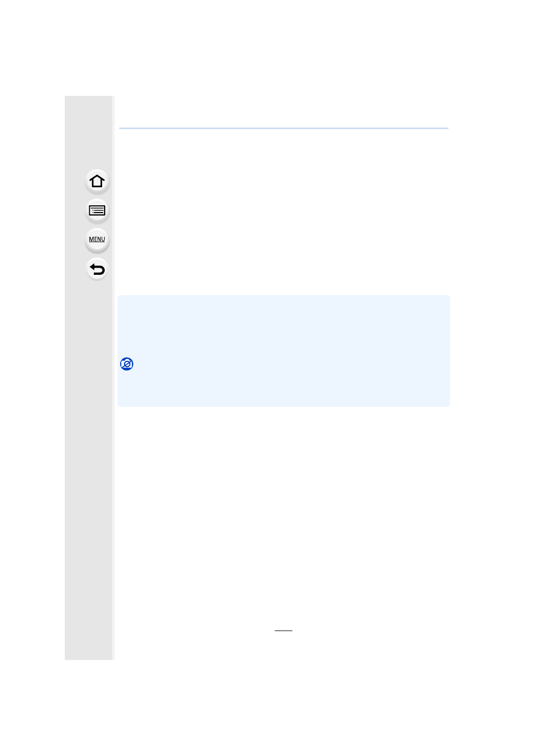Image resolution: width=535 pixels, height=756 pixels.
Task: Show the menu list via MENU button
Action: coord(97,240)
